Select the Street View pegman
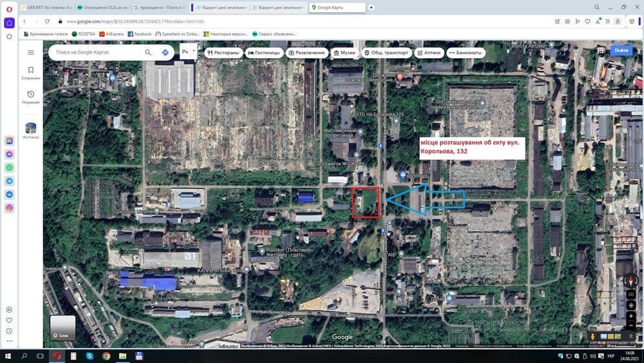Screen dimensions: 644x363 (592, 337)
